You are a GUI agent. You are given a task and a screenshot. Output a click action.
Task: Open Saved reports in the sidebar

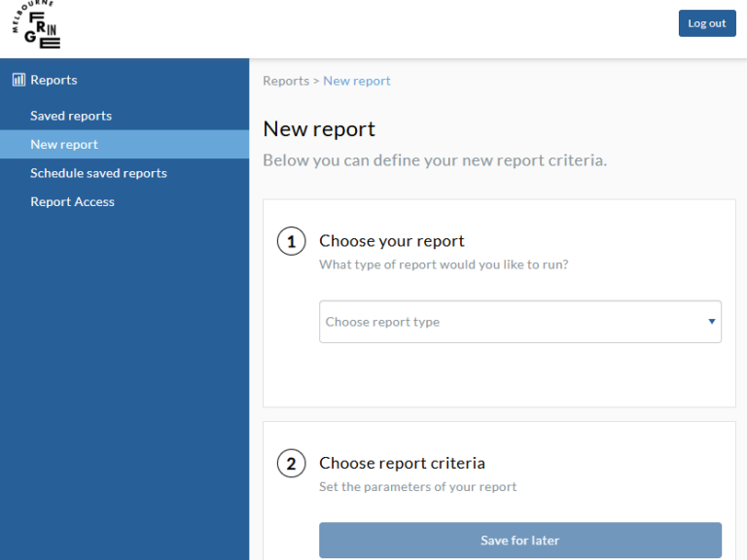[x=71, y=116]
